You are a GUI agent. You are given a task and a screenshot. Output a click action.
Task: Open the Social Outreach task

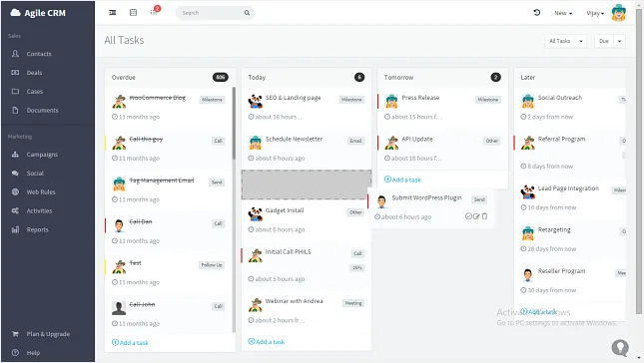(560, 98)
